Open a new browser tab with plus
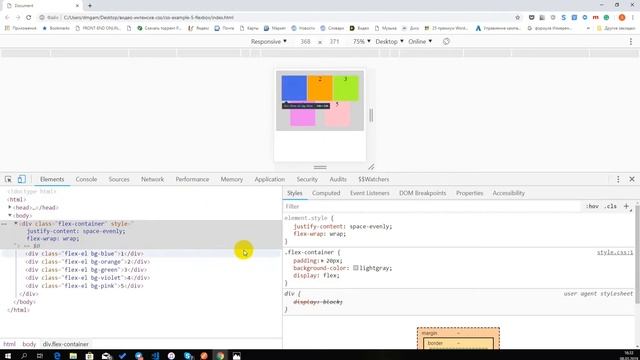Screen dimensions: 640x360 pyautogui.click(x=90, y=6)
